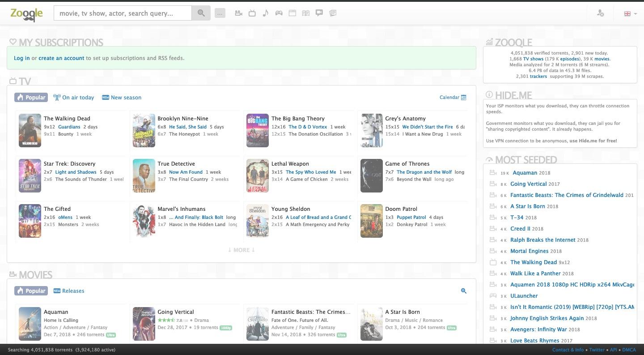Open the TV Calendar link
The height and width of the screenshot is (355, 644).
click(x=449, y=97)
